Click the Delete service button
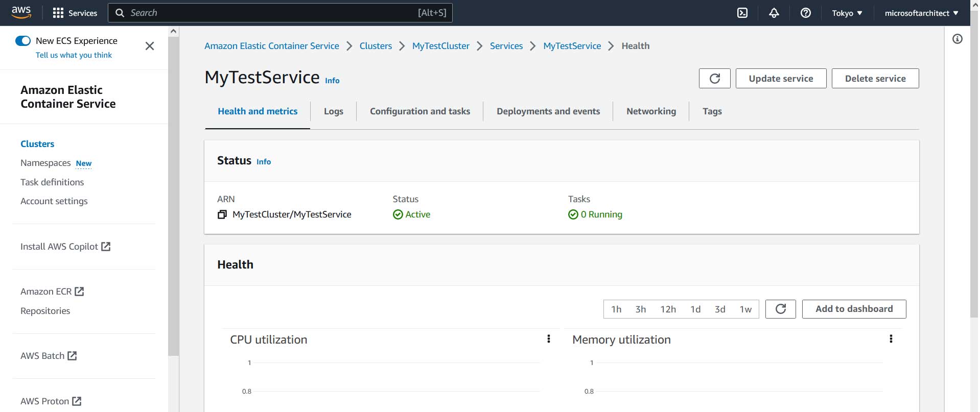Screen dimensions: 980x412 point(875,79)
